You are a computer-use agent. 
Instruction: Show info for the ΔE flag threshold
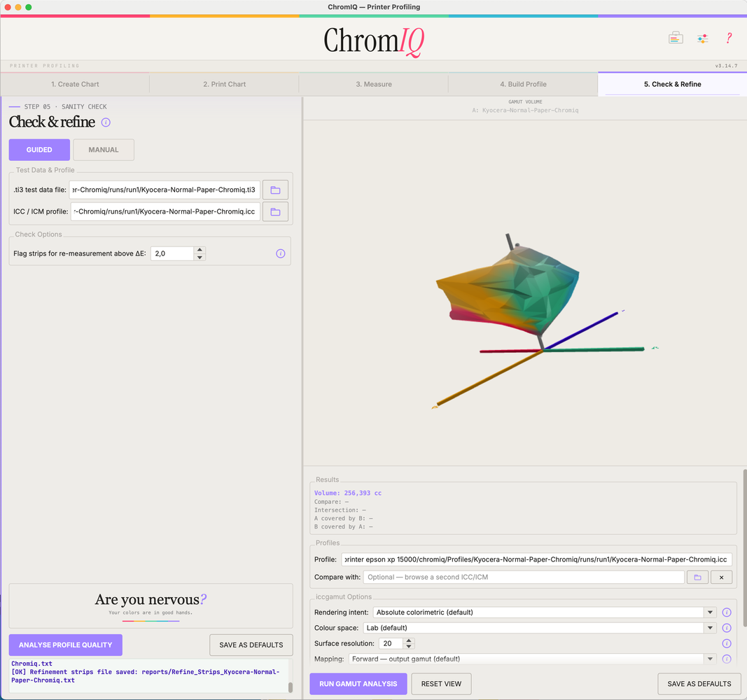pos(281,253)
